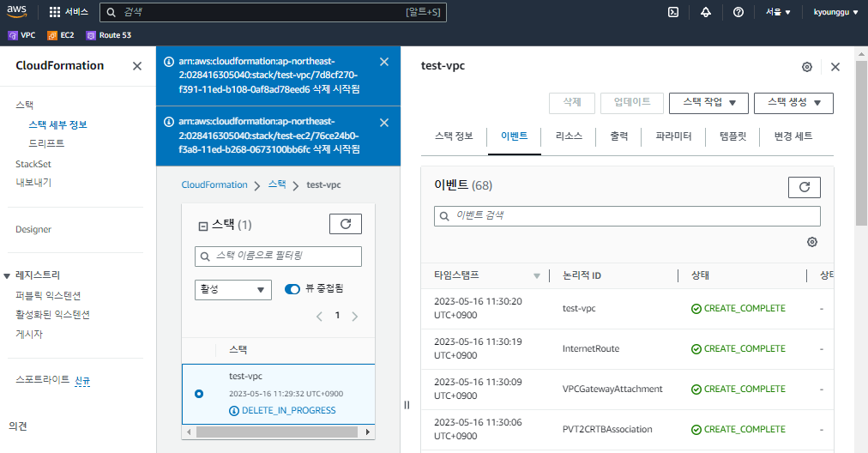Open activated extensions in sidebar
Screen dimensions: 868x453
click(52, 315)
